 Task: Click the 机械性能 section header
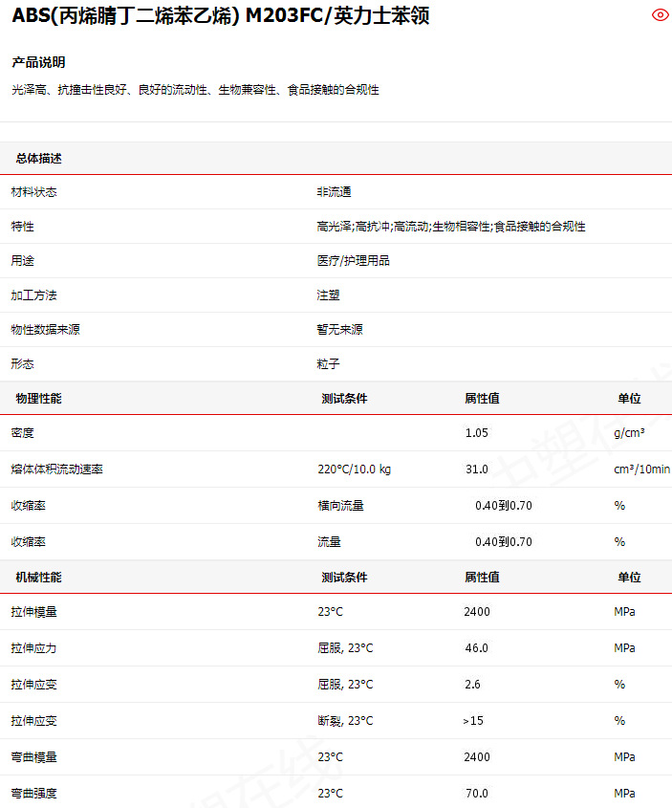pos(38,578)
